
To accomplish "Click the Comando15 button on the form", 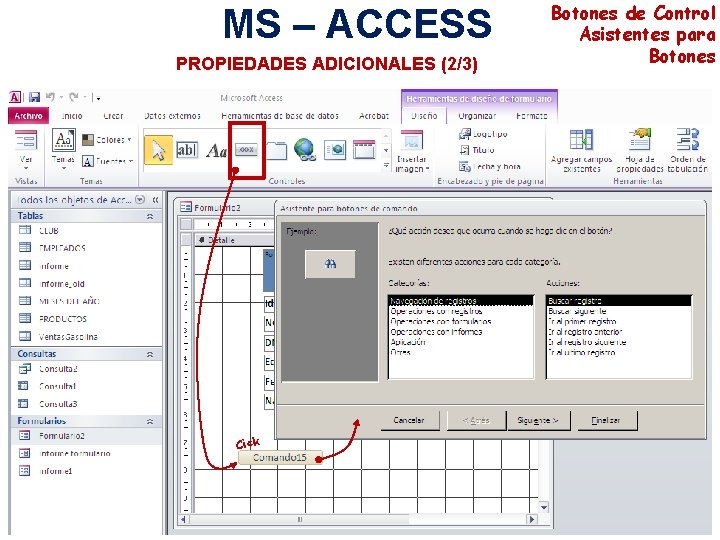I will [x=279, y=457].
